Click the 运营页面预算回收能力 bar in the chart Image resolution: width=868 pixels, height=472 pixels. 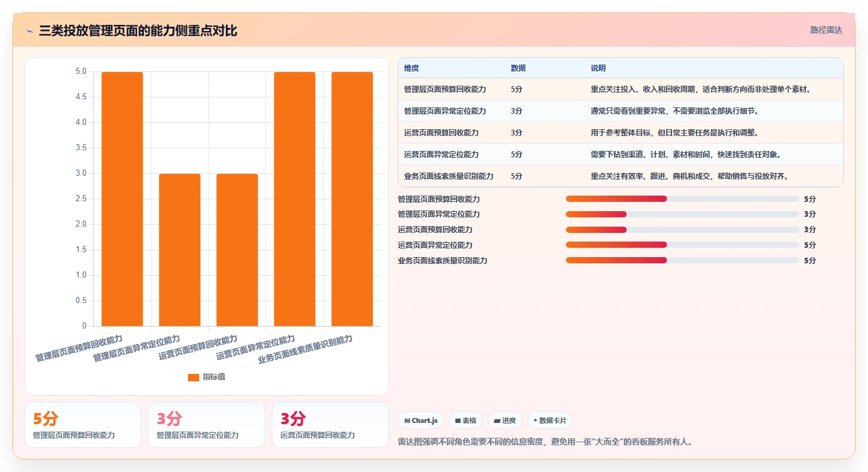237,250
